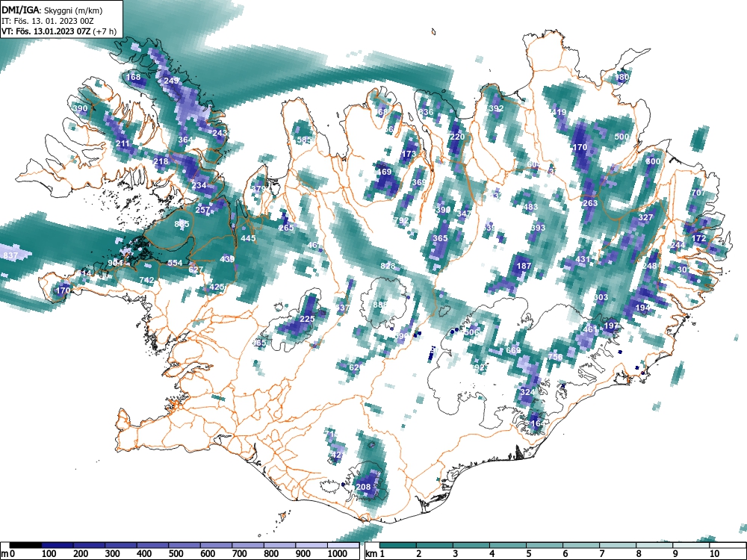Click the '10' label on the km scale
The width and height of the screenshot is (747, 560).
click(x=713, y=554)
